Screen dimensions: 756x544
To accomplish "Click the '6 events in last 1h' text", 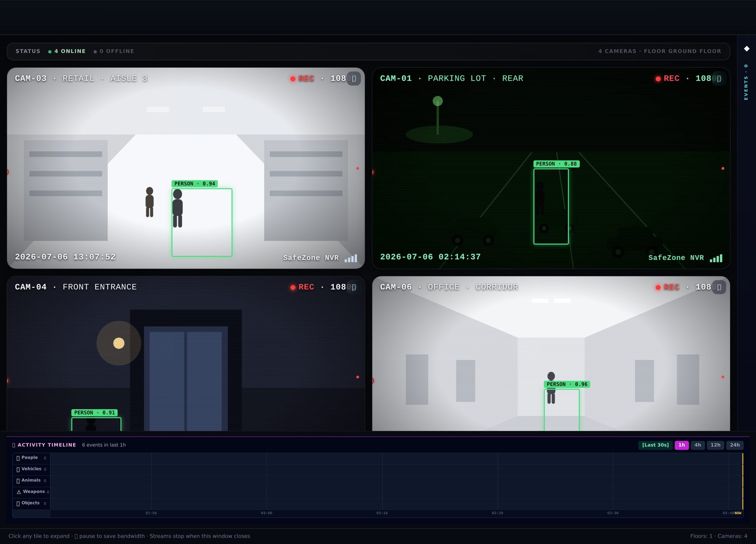I will point(104,445).
